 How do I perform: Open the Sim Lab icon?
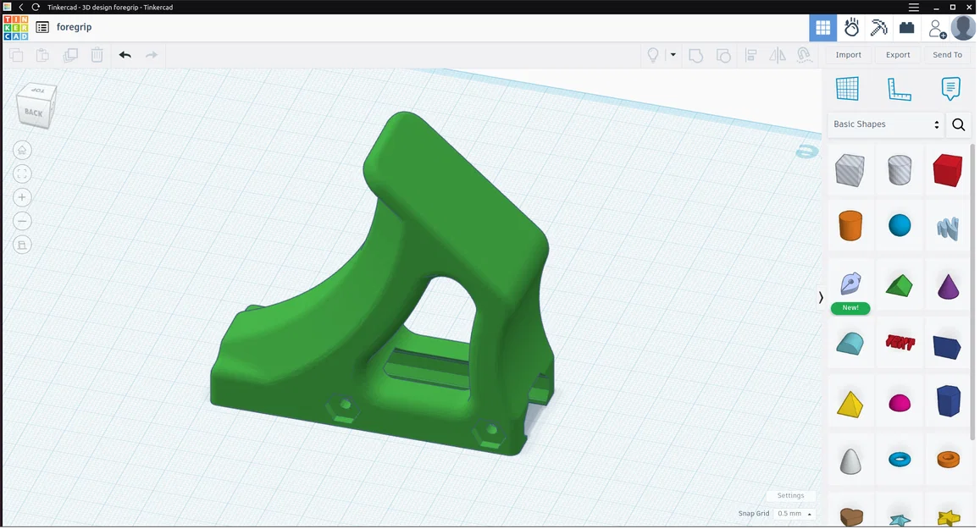(x=851, y=27)
